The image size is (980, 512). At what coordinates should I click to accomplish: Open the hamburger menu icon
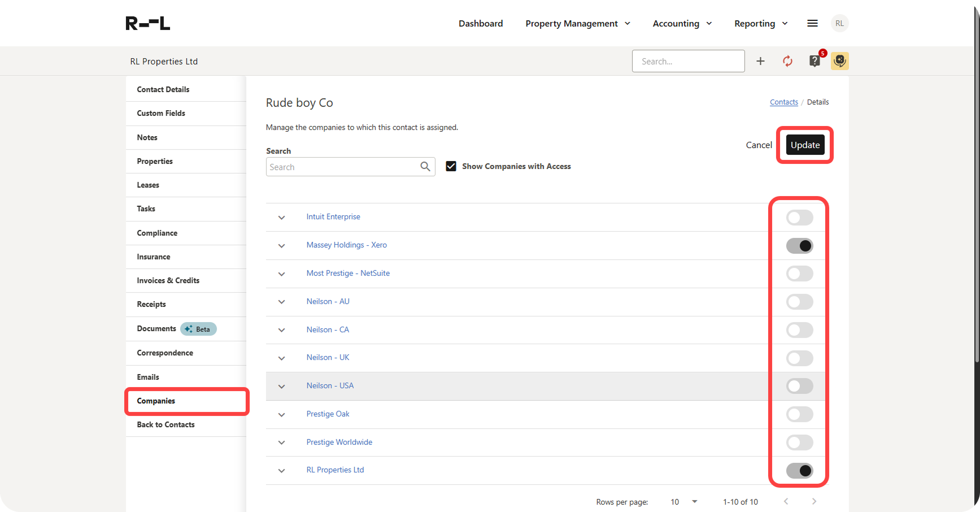tap(812, 23)
